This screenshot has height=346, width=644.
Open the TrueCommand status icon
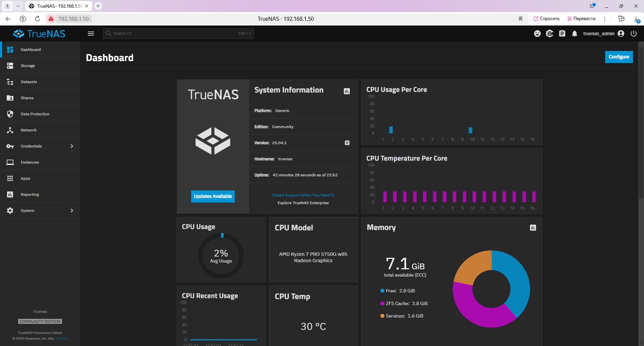click(550, 34)
